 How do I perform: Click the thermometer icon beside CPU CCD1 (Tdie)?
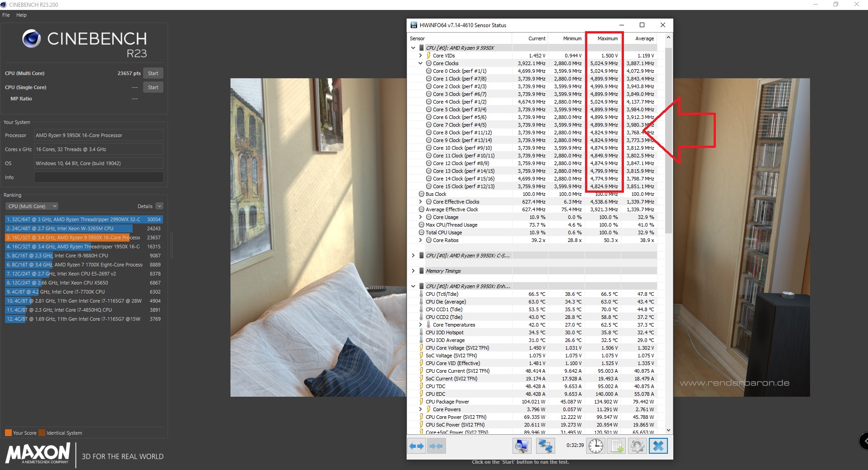(x=421, y=309)
